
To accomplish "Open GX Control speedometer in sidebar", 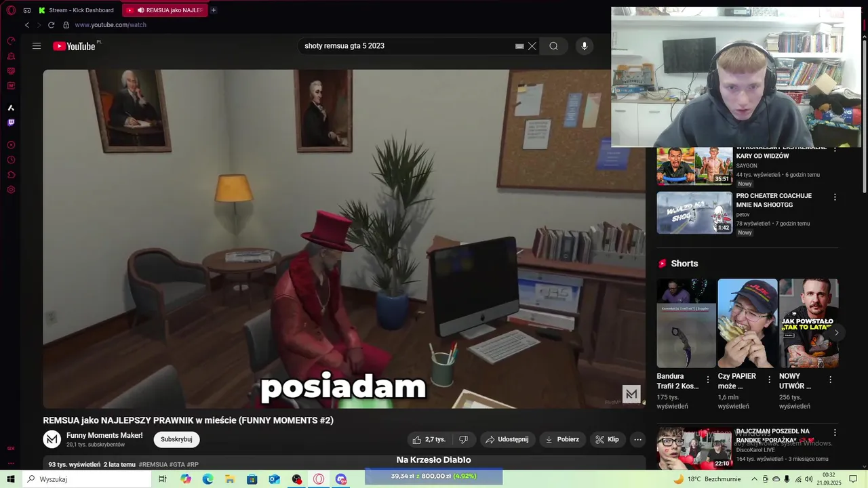I will pos(11,41).
